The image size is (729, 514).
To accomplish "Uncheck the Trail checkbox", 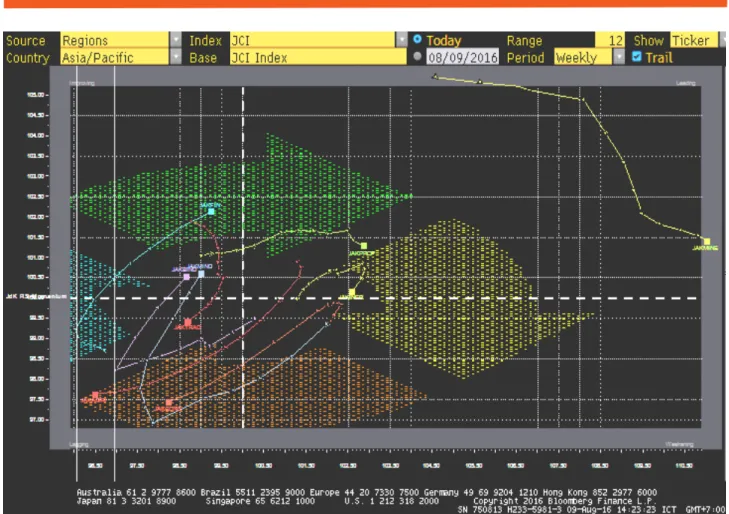I will pos(637,57).
